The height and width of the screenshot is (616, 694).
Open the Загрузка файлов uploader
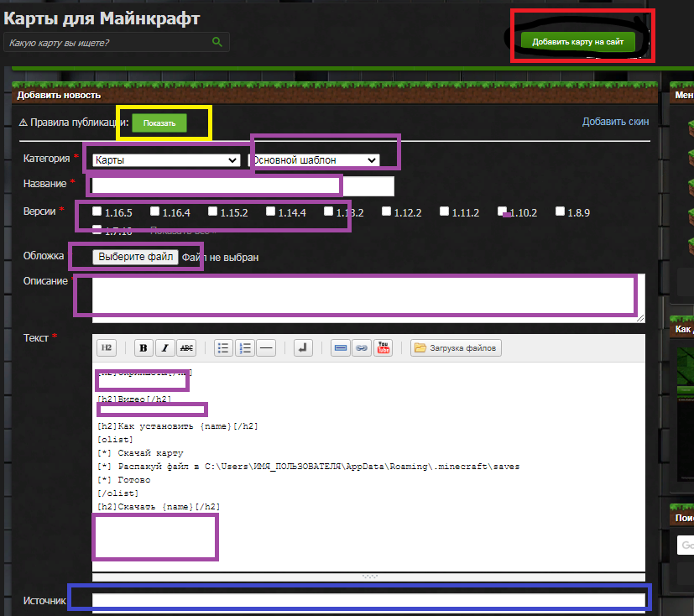456,347
